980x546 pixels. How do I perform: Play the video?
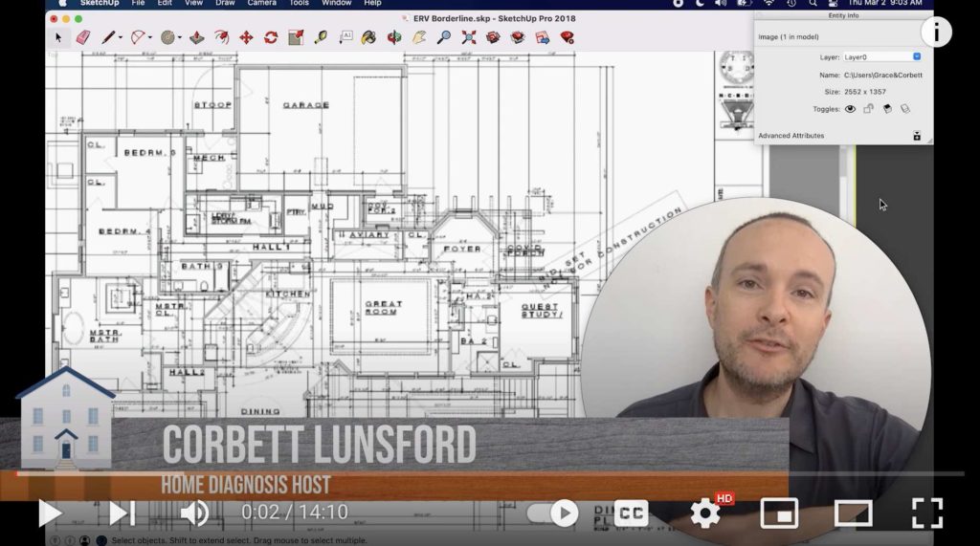50,513
